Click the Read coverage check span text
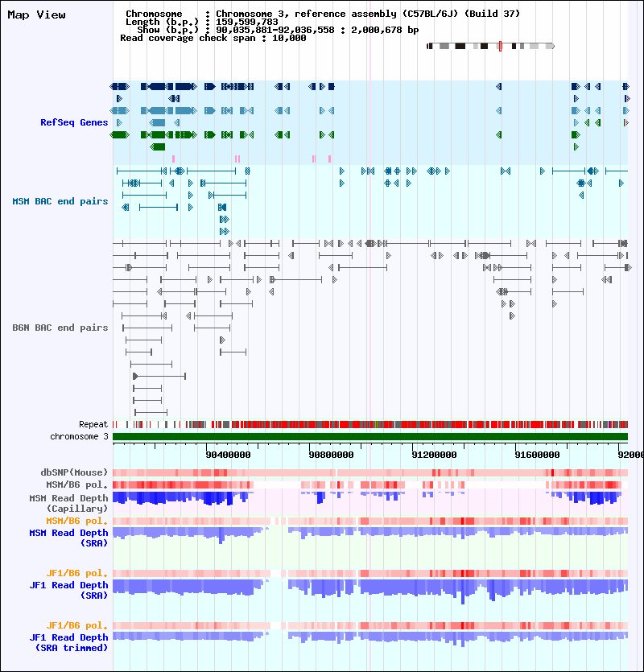This screenshot has width=644, height=672. (213, 38)
